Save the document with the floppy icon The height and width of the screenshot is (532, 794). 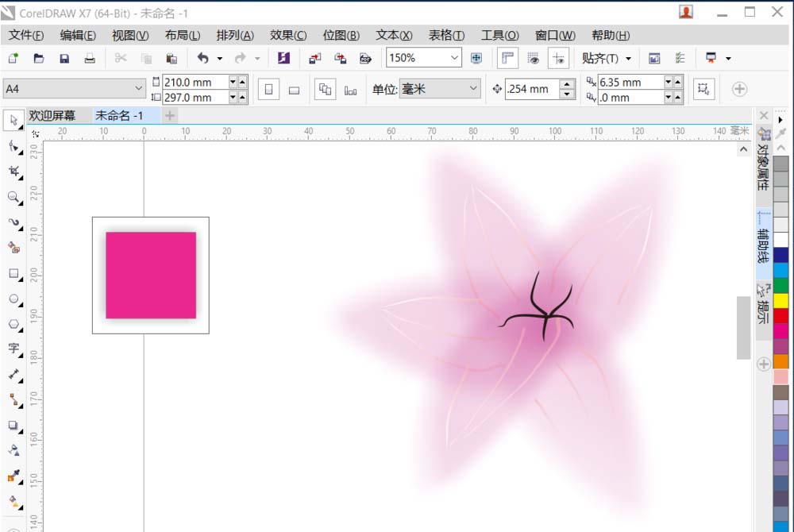pyautogui.click(x=64, y=58)
